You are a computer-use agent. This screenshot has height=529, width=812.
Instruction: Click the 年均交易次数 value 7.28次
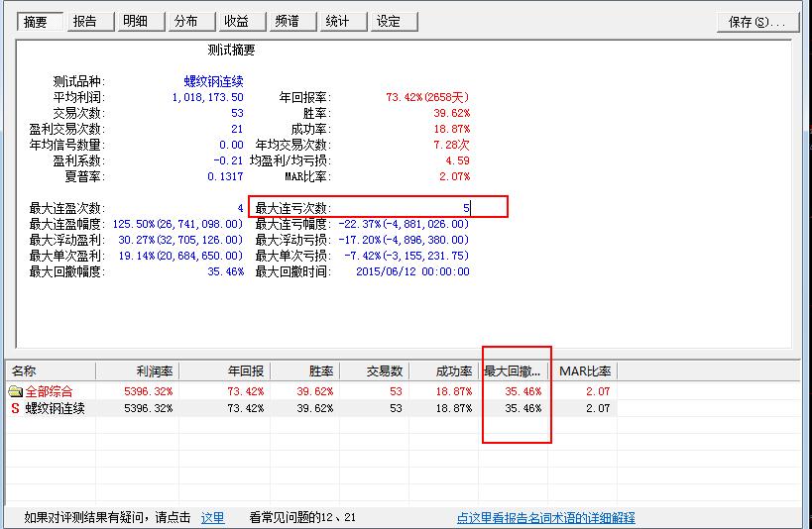click(x=451, y=145)
